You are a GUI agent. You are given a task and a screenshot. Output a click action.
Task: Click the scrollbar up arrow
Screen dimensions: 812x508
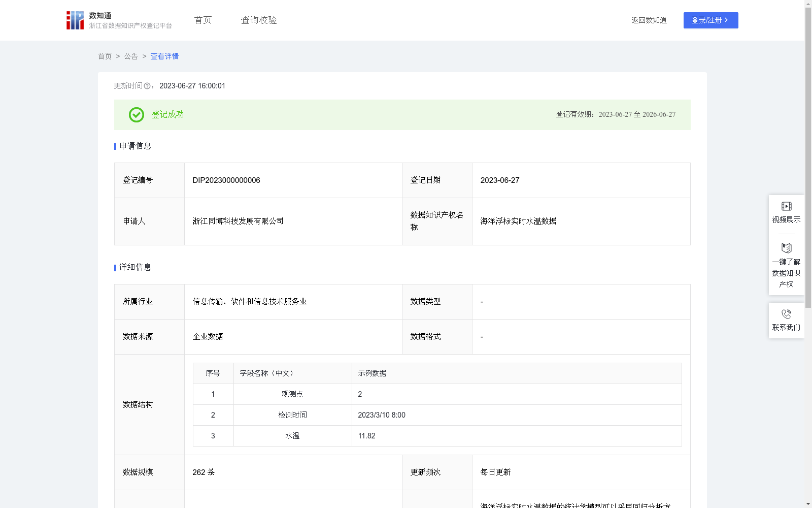[808, 4]
